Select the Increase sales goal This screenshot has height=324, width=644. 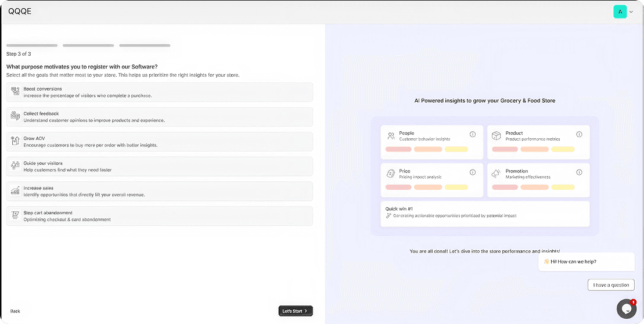click(x=159, y=191)
